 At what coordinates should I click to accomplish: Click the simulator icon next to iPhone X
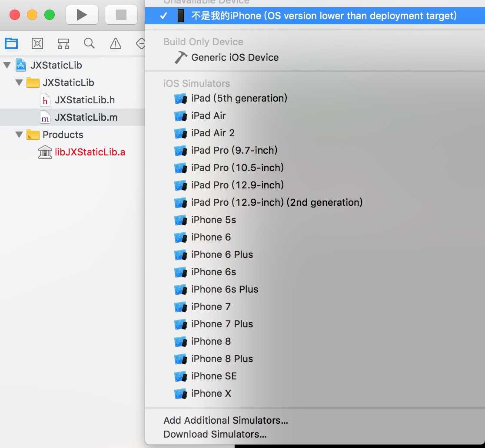(x=181, y=394)
